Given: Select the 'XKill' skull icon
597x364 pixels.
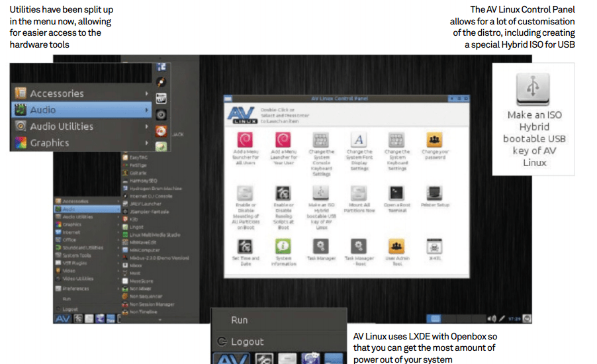Looking at the screenshot, I should (x=434, y=246).
